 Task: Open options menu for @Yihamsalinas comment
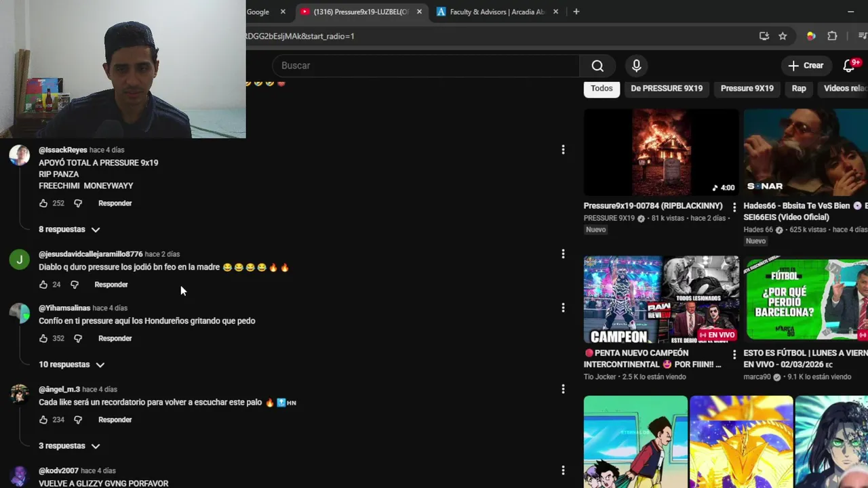[563, 308]
